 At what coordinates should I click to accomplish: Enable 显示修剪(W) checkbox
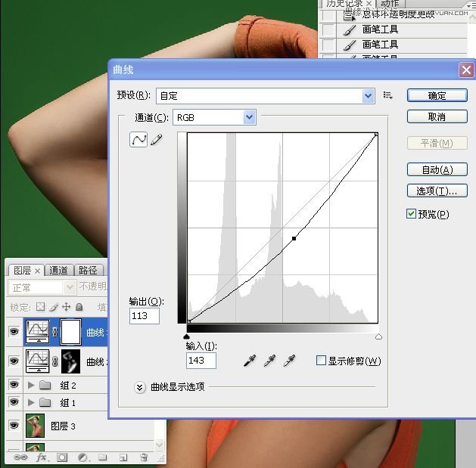tap(321, 361)
